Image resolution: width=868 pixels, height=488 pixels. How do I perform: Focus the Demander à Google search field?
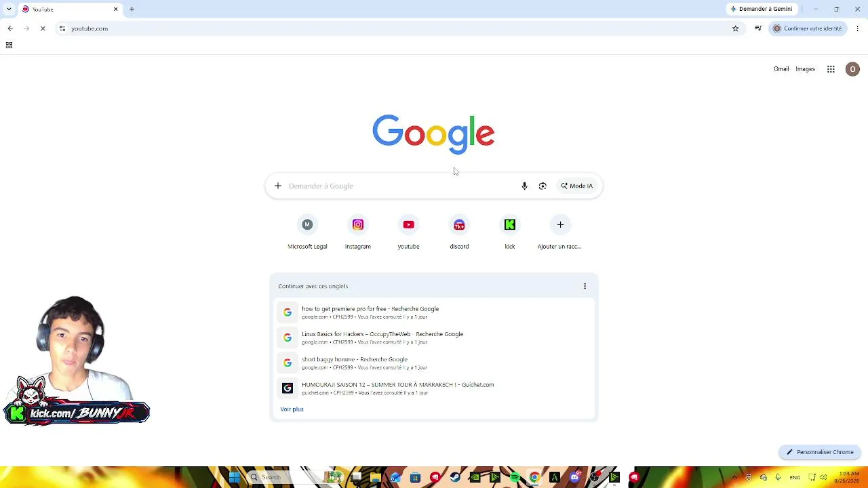tap(400, 186)
